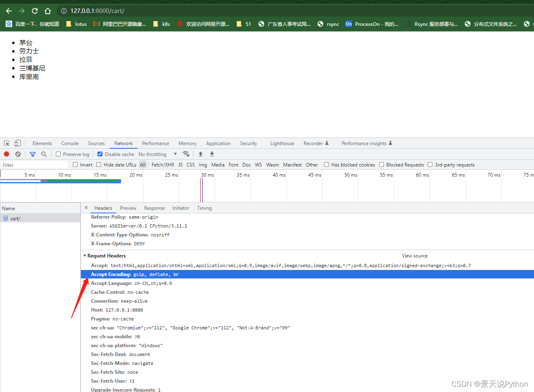The height and width of the screenshot is (392, 534).
Task: Open the Sources panel
Action: [x=96, y=143]
